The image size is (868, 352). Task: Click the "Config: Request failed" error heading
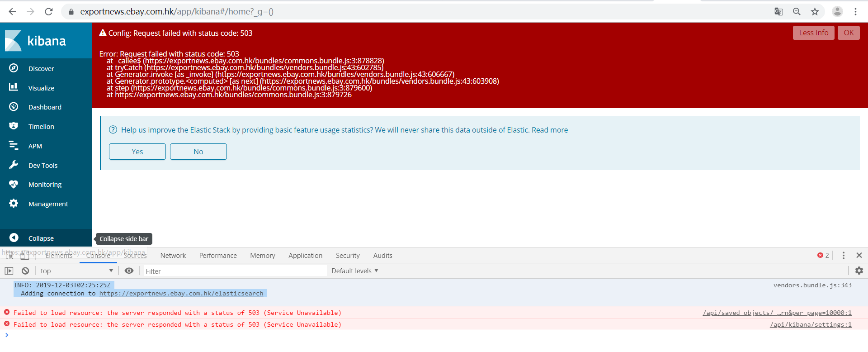point(180,33)
